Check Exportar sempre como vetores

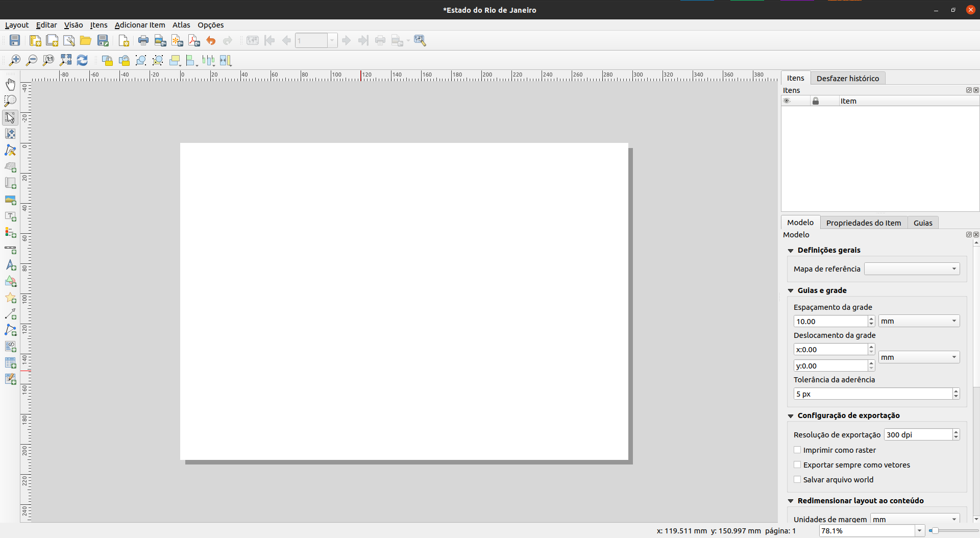[797, 464]
